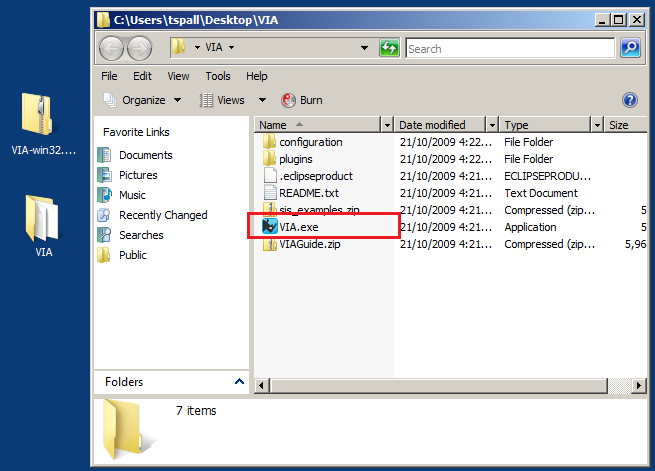Open the Organize dropdown arrow
Viewport: 655px width, 471px height.
(x=178, y=100)
